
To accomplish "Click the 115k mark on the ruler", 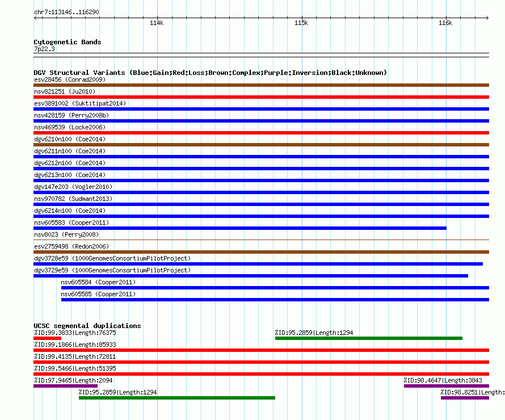I will click(x=301, y=23).
